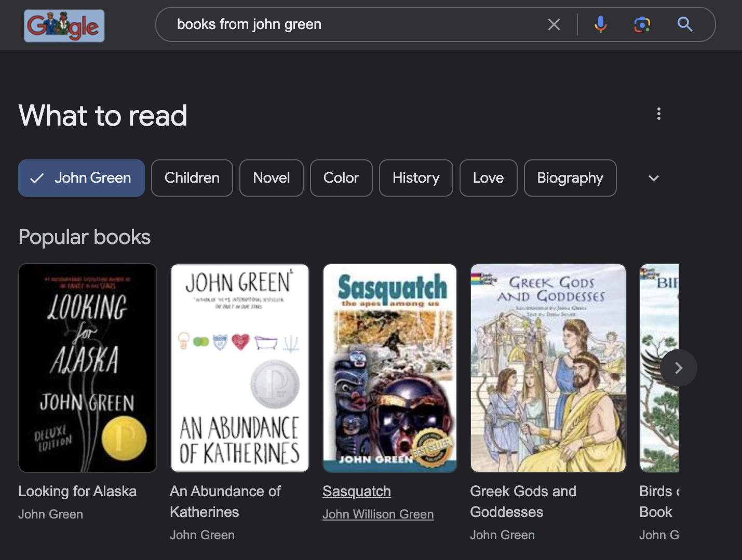Open the Sasquatch book cover
This screenshot has width=742, height=560.
pyautogui.click(x=390, y=368)
